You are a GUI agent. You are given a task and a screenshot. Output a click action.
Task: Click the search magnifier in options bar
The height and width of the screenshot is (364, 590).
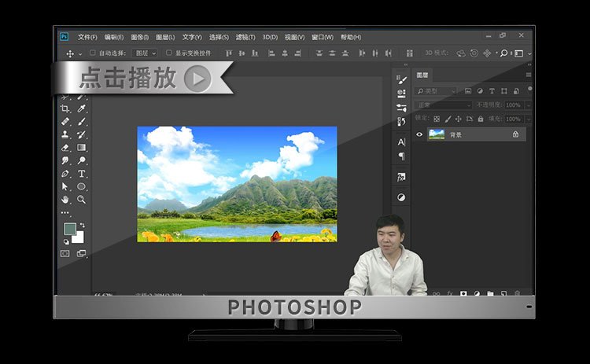[503, 53]
